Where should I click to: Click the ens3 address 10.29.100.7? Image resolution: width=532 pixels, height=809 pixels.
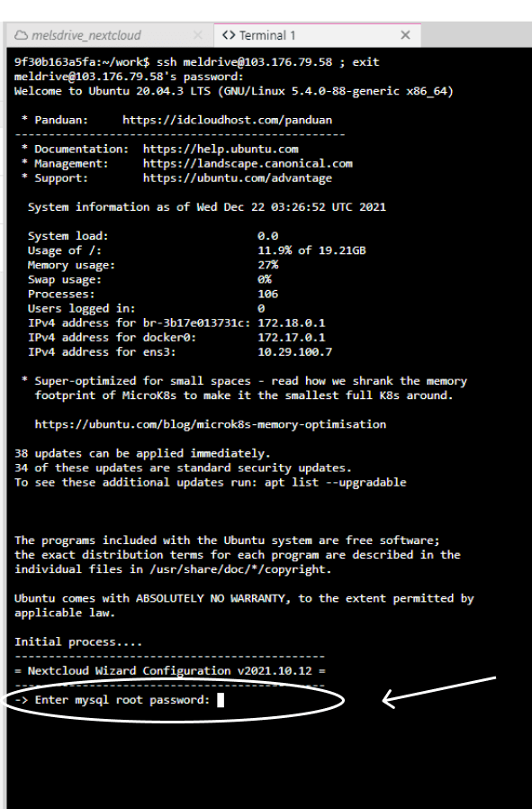pos(295,352)
